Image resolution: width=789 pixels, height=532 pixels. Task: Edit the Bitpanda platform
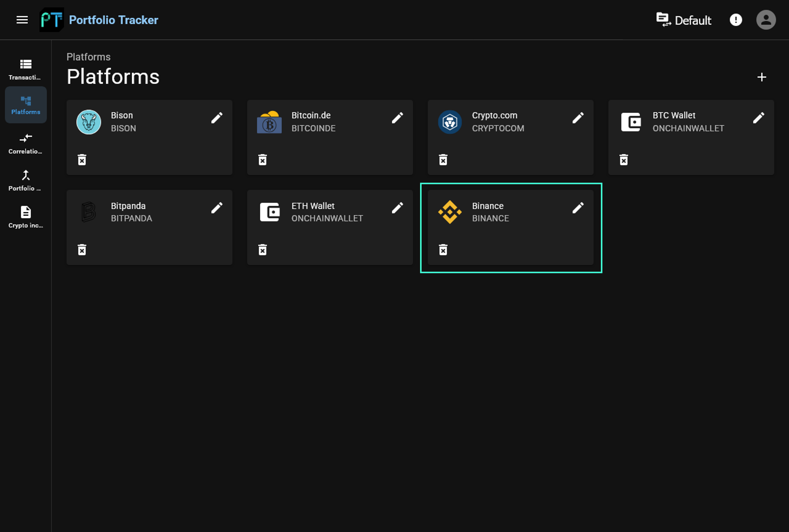pos(217,208)
